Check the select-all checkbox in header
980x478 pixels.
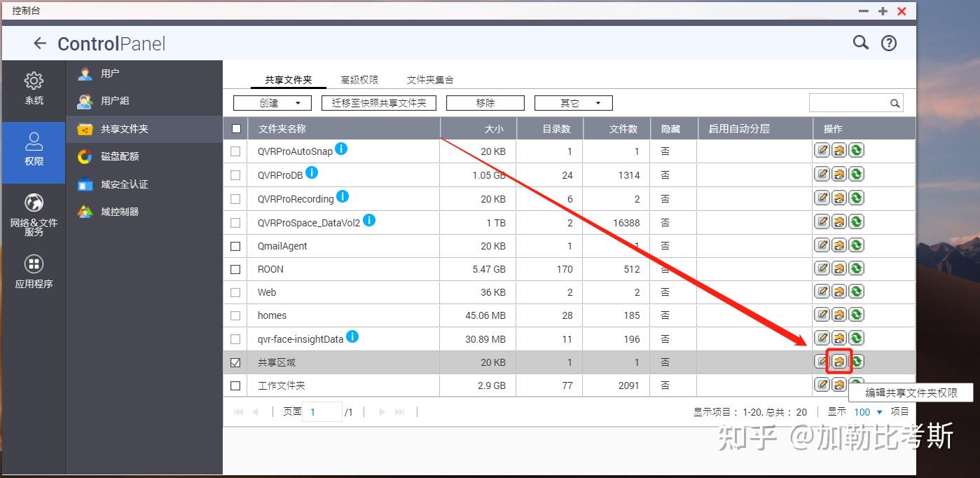pos(235,128)
